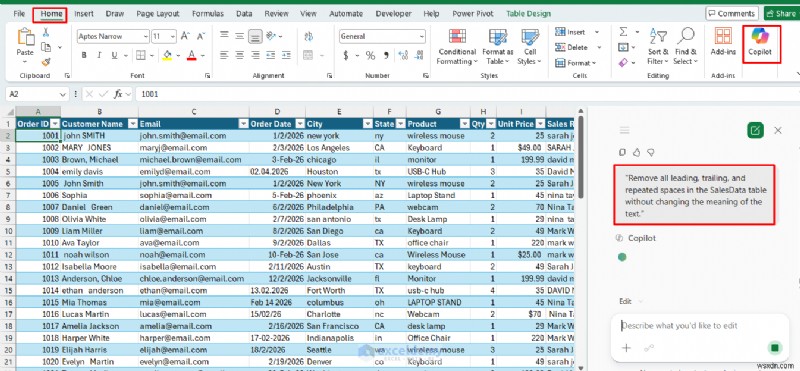Viewport: 800px width, 371px height.
Task: Apply Percent Style to cells
Action: click(370, 55)
